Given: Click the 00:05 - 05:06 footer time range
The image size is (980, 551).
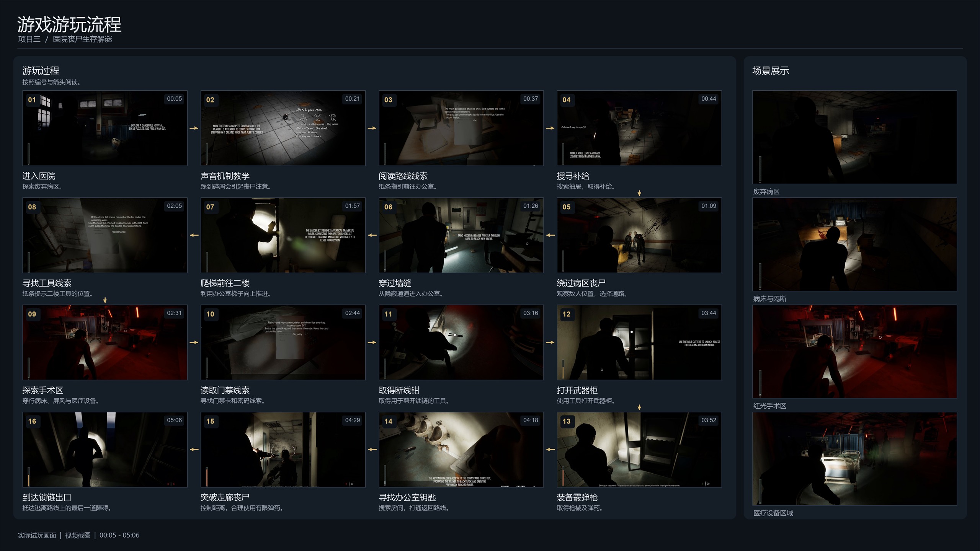Looking at the screenshot, I should [x=119, y=535].
